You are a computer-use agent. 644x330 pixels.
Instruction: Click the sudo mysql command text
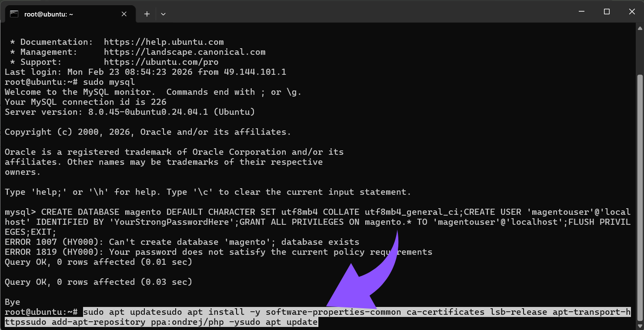click(109, 82)
